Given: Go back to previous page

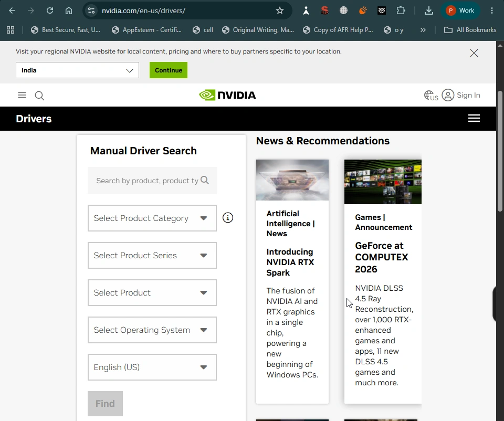Looking at the screenshot, I should point(12,10).
